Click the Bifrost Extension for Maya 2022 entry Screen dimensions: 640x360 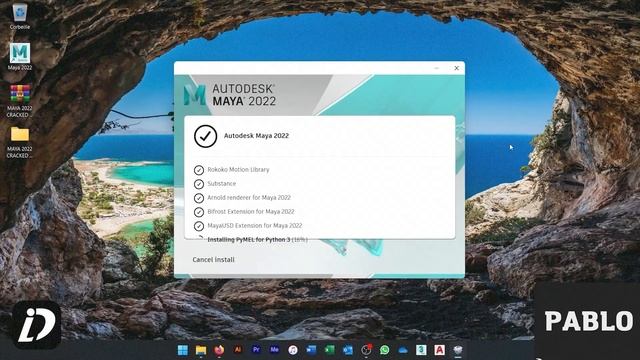click(x=251, y=211)
